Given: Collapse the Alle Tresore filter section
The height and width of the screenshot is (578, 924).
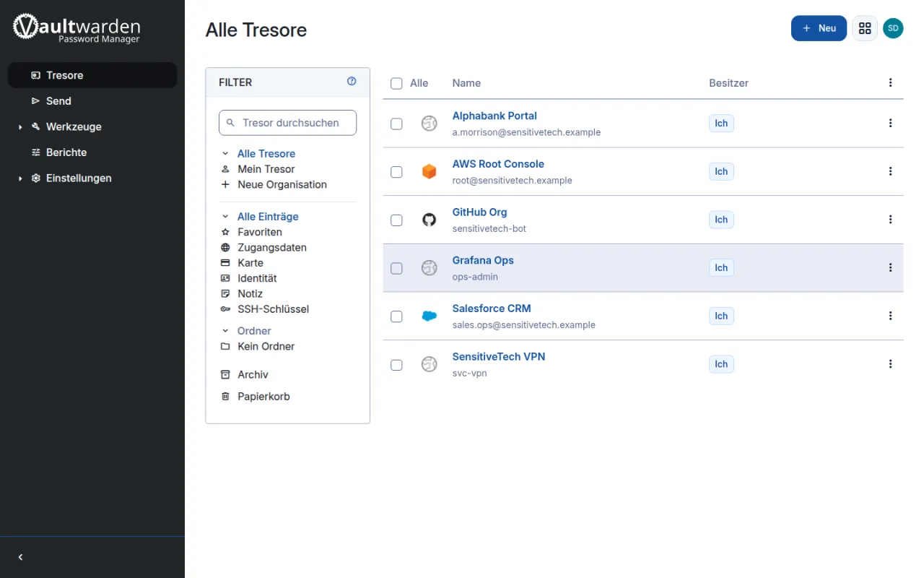Looking at the screenshot, I should click(225, 154).
